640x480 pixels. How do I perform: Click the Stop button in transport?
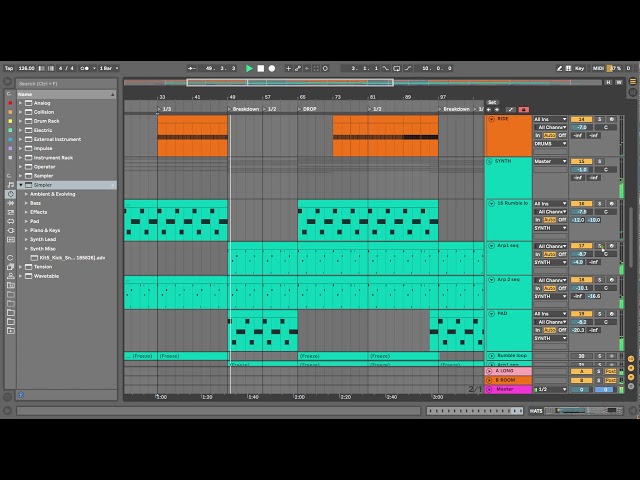pos(260,68)
